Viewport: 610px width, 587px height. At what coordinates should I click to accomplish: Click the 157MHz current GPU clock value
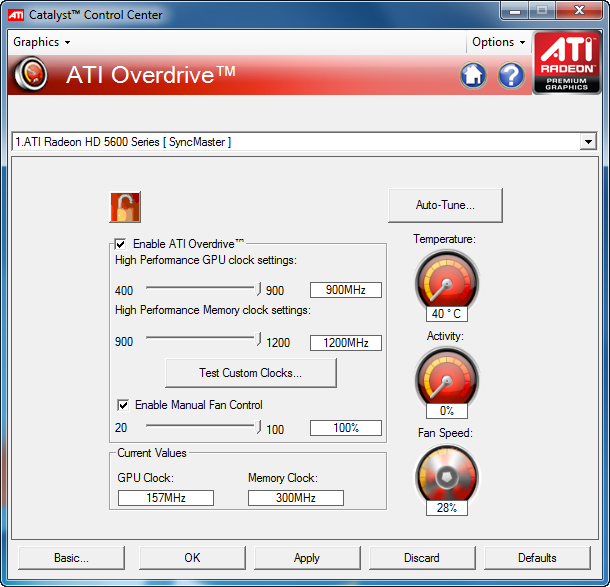pyautogui.click(x=166, y=498)
